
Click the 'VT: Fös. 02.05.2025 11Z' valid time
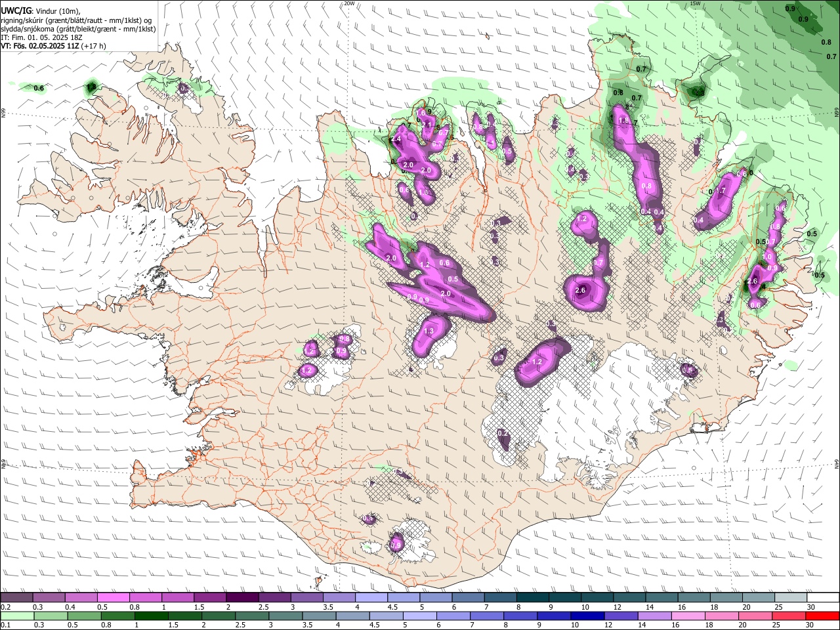(x=40, y=46)
